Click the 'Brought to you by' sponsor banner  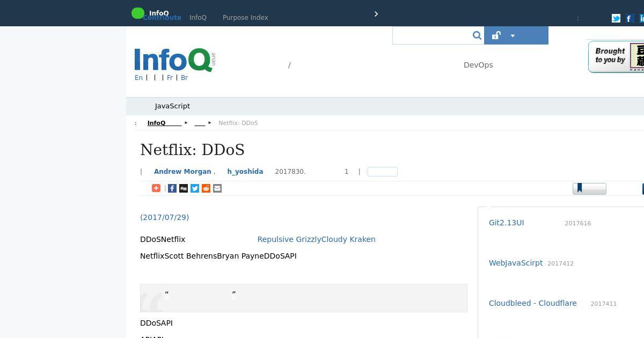tap(616, 56)
